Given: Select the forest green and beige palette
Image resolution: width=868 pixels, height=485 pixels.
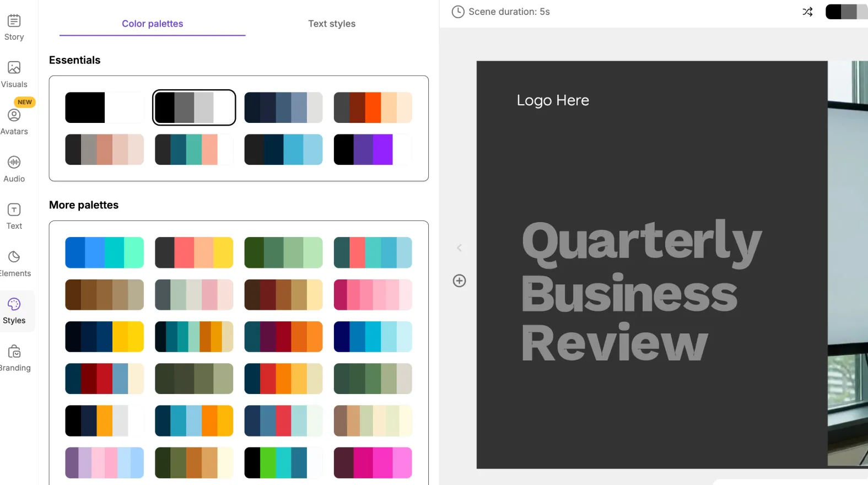Looking at the screenshot, I should pos(373,379).
